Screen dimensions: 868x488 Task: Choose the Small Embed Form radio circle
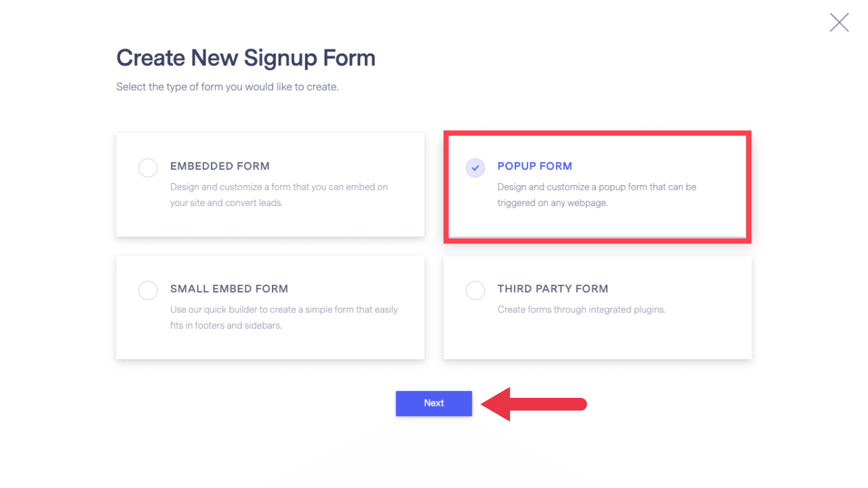point(148,290)
